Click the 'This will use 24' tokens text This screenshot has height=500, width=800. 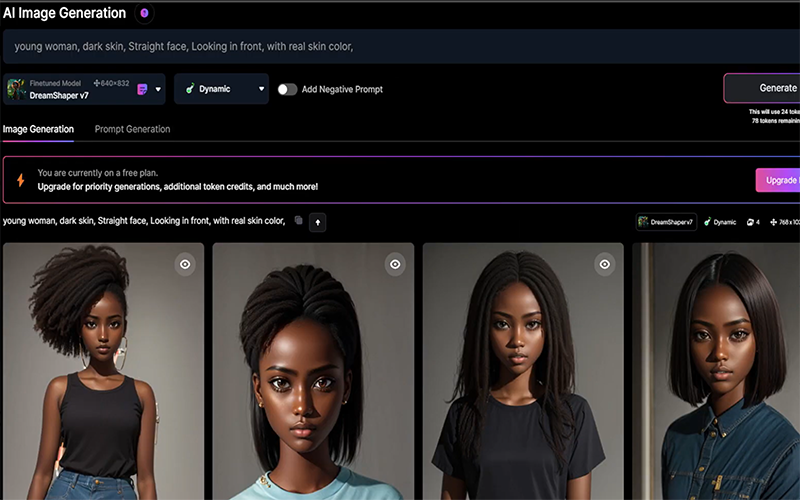pyautogui.click(x=774, y=112)
